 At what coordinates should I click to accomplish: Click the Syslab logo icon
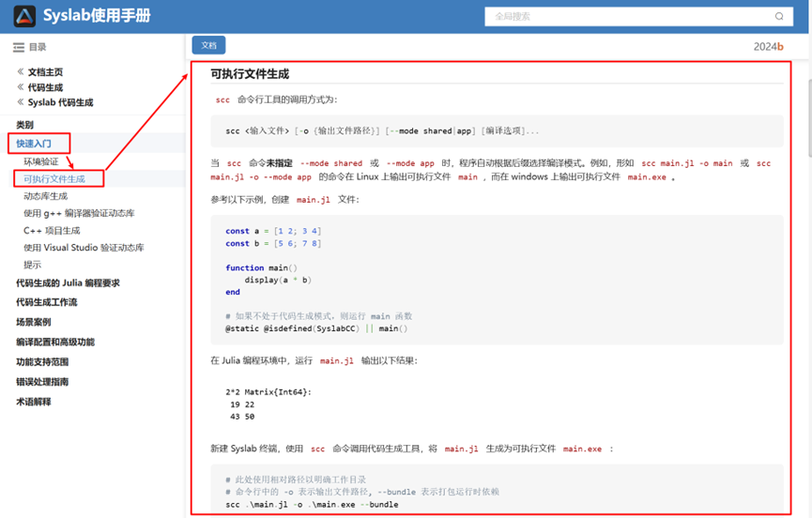24,16
